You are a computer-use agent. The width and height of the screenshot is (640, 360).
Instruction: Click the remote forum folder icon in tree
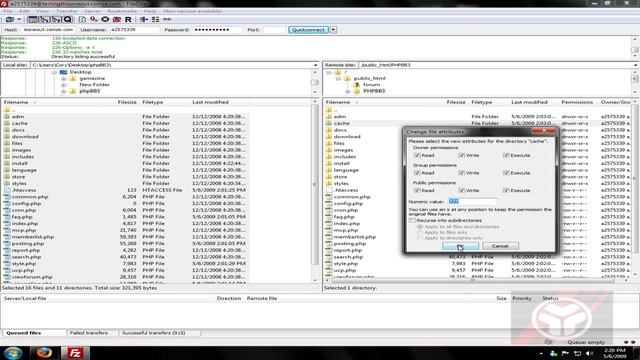[x=357, y=84]
